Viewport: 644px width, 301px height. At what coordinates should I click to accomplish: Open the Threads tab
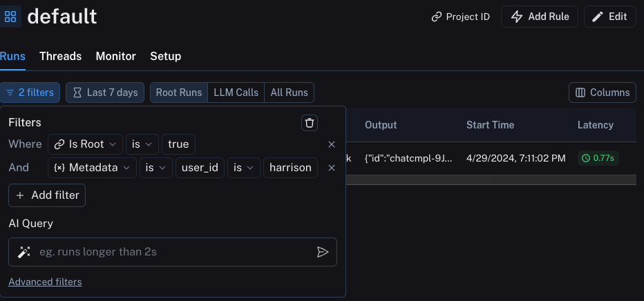pyautogui.click(x=60, y=57)
